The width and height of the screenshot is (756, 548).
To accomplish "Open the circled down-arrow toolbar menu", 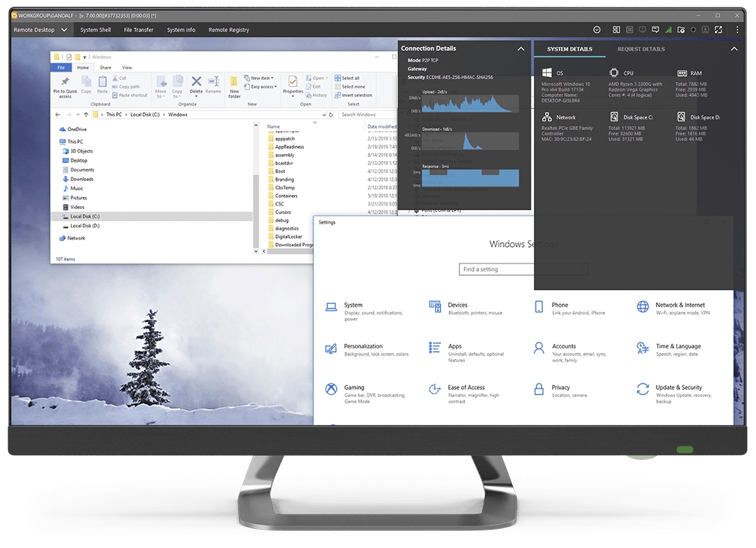I will [597, 30].
